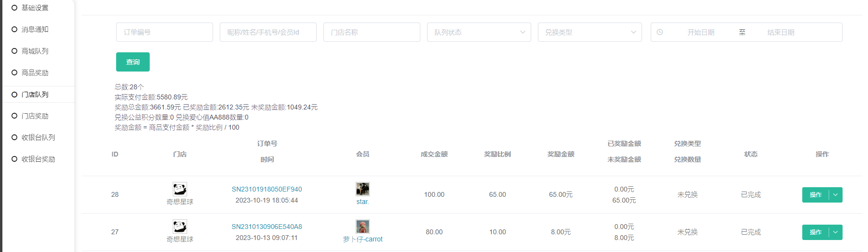The image size is (868, 252).
Task: Expand the arrow beside 操作 for order 28
Action: point(836,195)
